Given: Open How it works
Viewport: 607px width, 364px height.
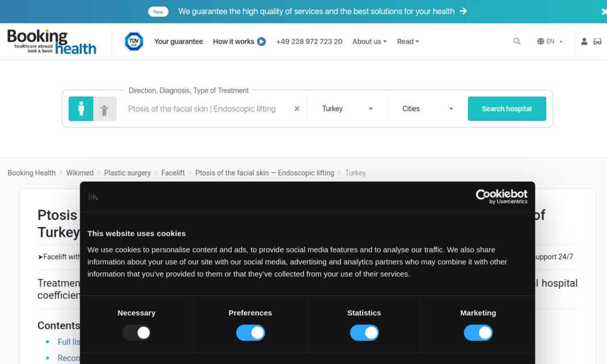Looking at the screenshot, I should (233, 42).
